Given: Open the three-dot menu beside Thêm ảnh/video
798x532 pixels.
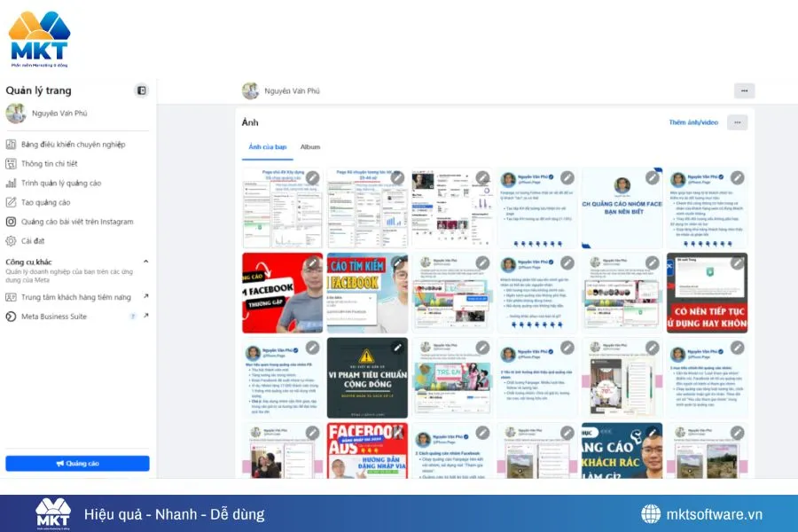Looking at the screenshot, I should [x=737, y=122].
